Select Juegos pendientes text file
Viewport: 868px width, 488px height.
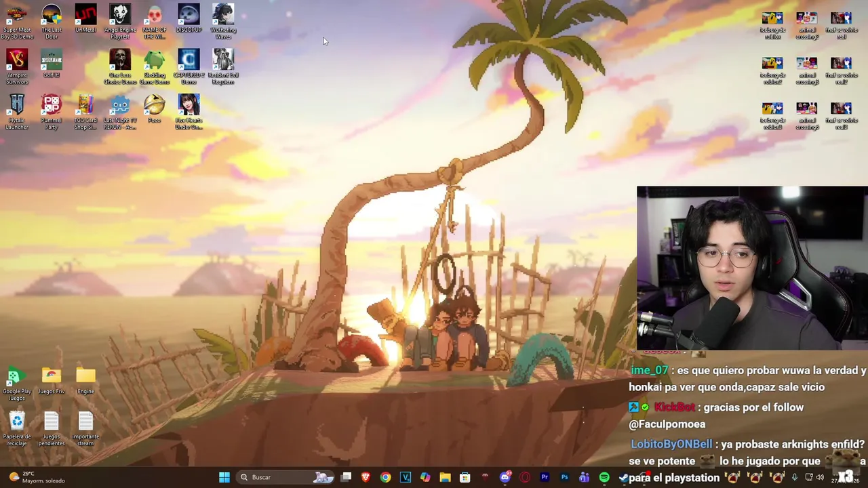52,429
